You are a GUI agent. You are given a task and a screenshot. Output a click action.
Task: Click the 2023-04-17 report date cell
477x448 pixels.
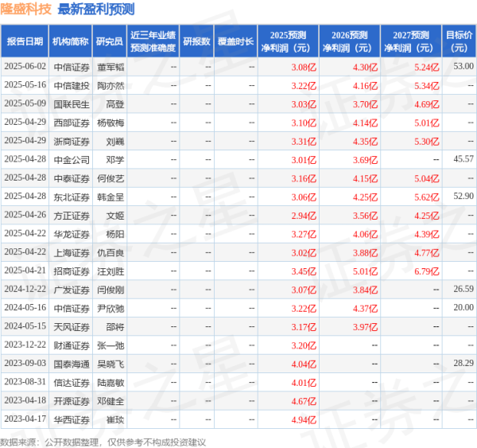tap(24, 419)
